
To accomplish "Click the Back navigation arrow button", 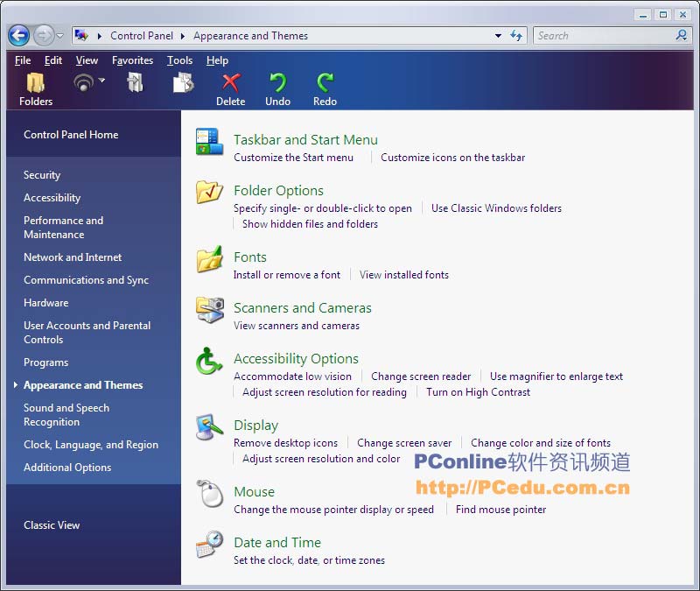I will coord(18,35).
